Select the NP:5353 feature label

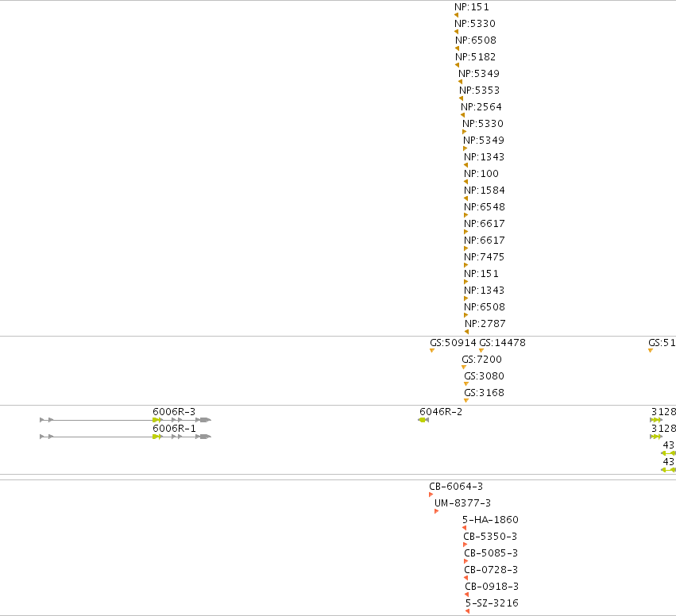click(x=479, y=90)
